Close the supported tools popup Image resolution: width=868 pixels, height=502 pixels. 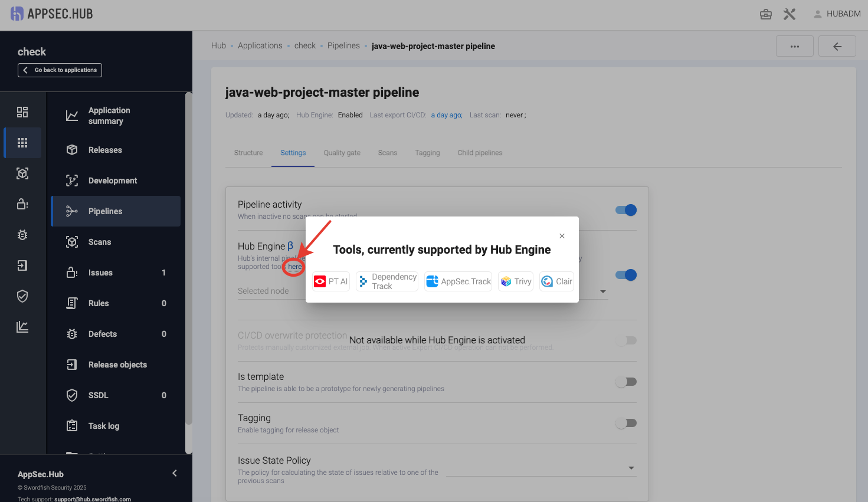point(562,236)
